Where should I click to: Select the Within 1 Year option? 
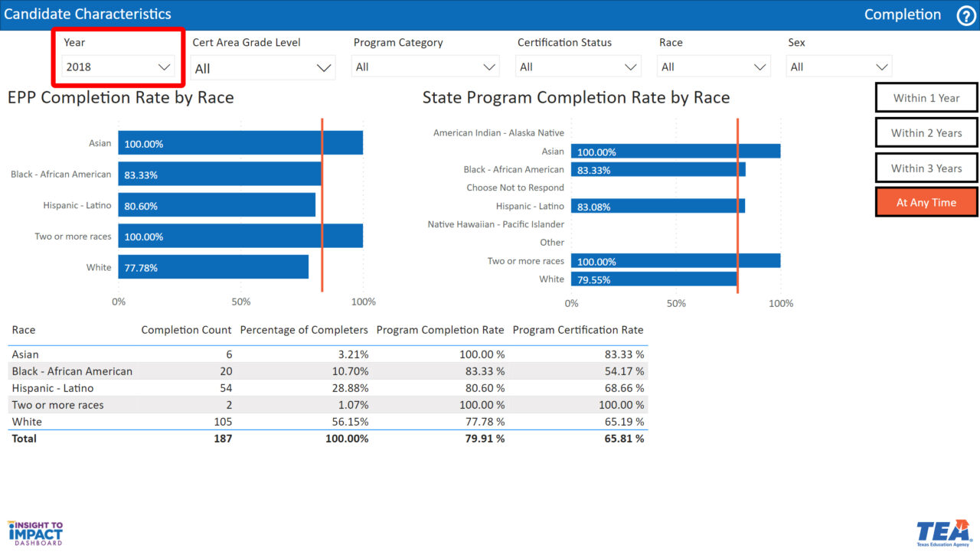(x=926, y=98)
